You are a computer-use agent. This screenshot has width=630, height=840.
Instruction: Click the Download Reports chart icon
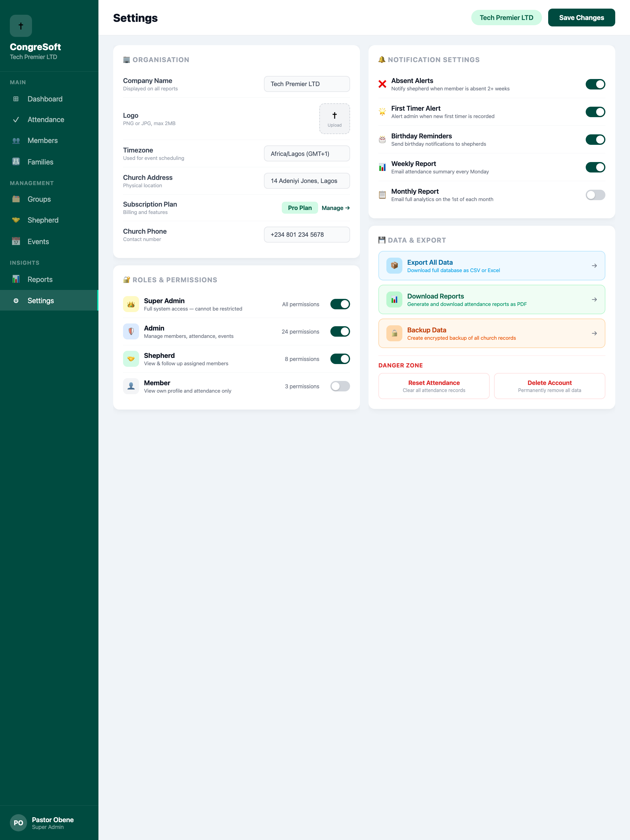[x=394, y=299]
